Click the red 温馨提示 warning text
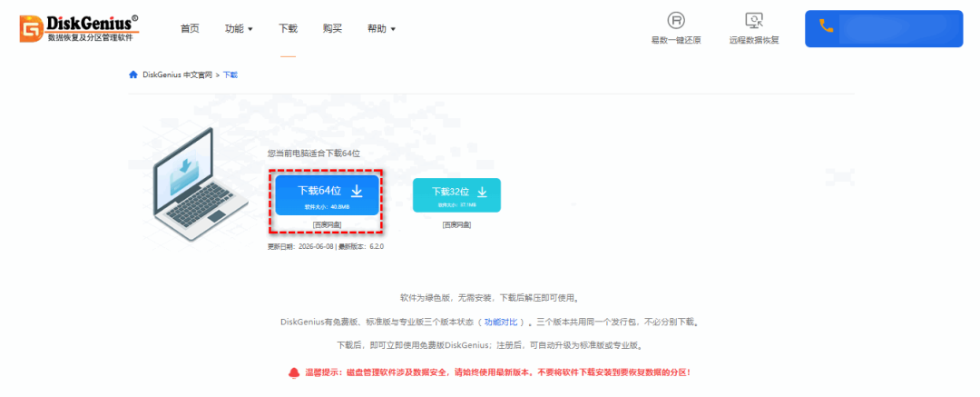Image resolution: width=980 pixels, height=397 pixels. click(x=497, y=372)
